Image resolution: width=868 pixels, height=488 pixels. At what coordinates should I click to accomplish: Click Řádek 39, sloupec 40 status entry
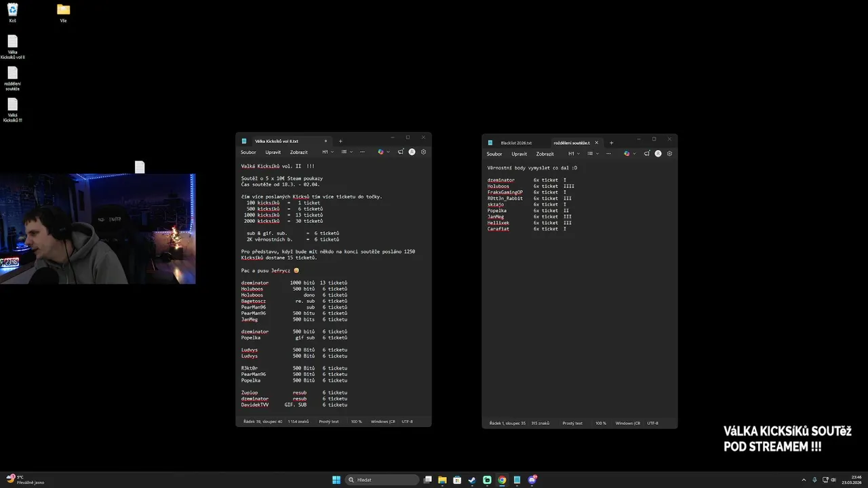[x=262, y=422]
